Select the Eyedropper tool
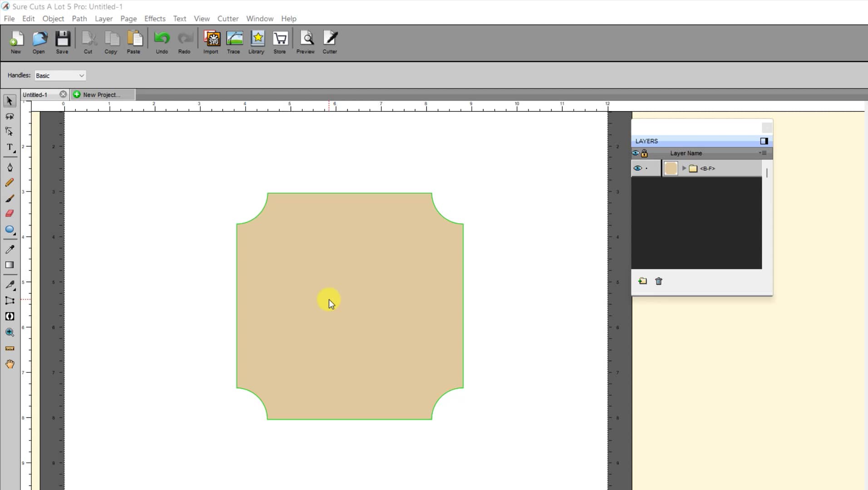Viewport: 868px width, 490px height. click(x=10, y=249)
